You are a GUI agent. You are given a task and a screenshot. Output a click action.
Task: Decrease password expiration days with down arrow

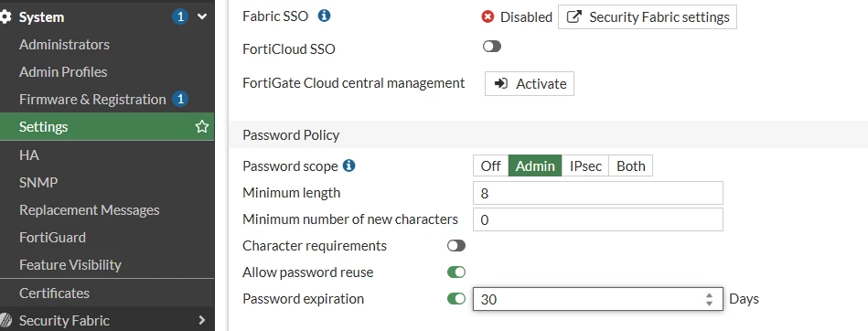[709, 304]
